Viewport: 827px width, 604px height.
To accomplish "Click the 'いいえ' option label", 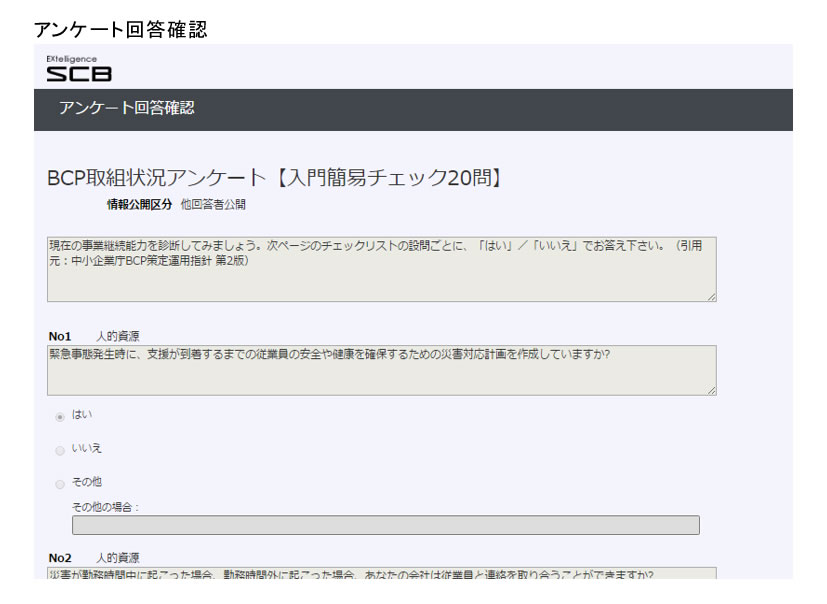I will (x=86, y=448).
